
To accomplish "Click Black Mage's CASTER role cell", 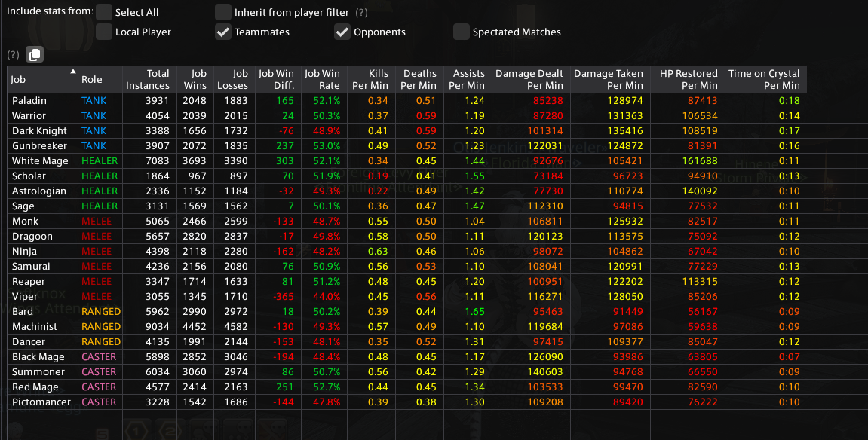I will coord(99,356).
